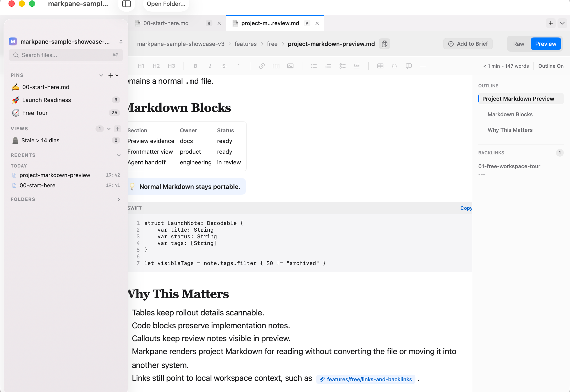Add a new pin with the plus menu

(113, 75)
